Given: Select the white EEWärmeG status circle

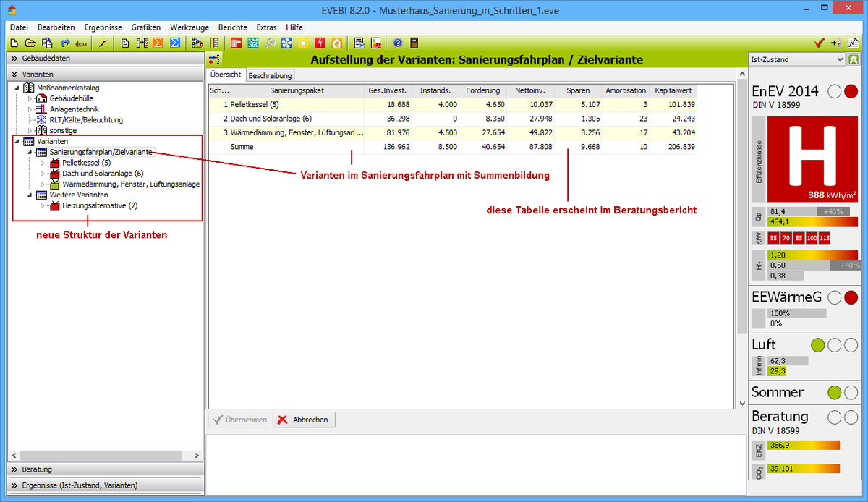Looking at the screenshot, I should (835, 297).
